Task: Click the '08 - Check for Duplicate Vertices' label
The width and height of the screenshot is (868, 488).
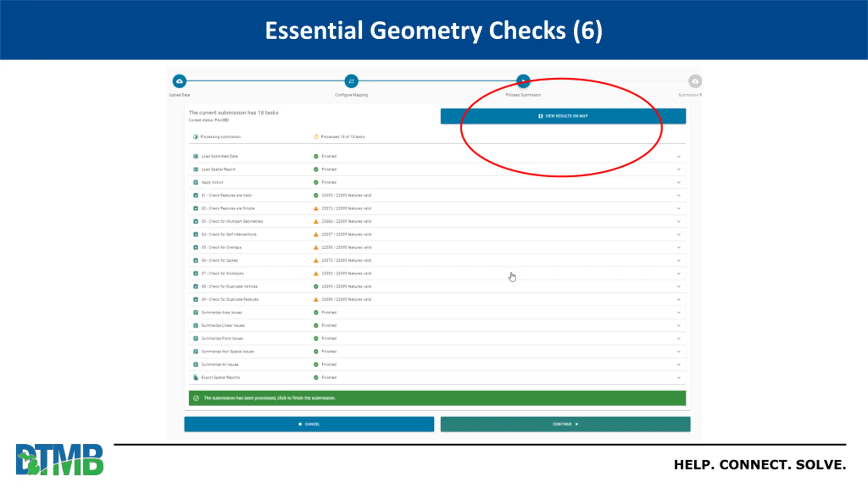Action: tap(230, 286)
